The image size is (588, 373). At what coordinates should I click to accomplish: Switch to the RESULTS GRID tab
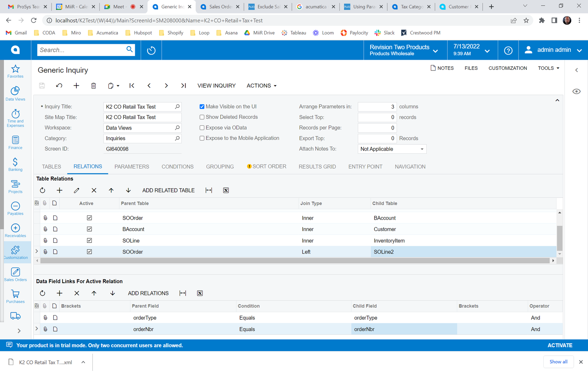[317, 167]
